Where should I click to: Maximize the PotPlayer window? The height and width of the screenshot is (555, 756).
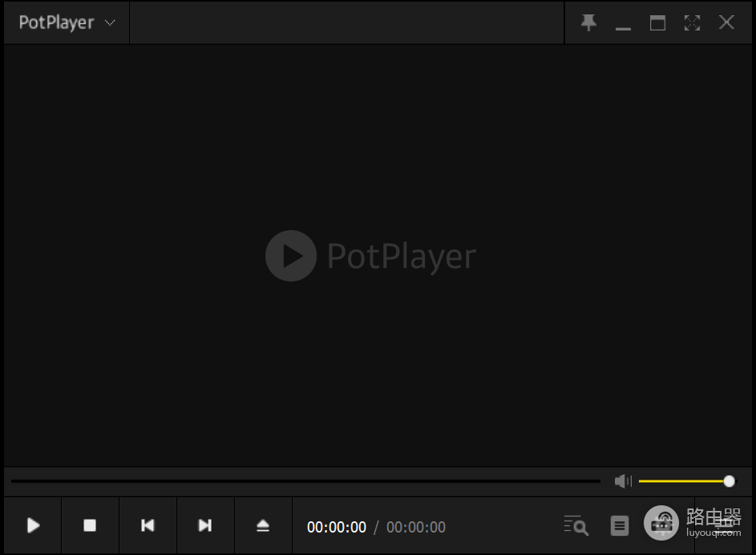pyautogui.click(x=657, y=22)
